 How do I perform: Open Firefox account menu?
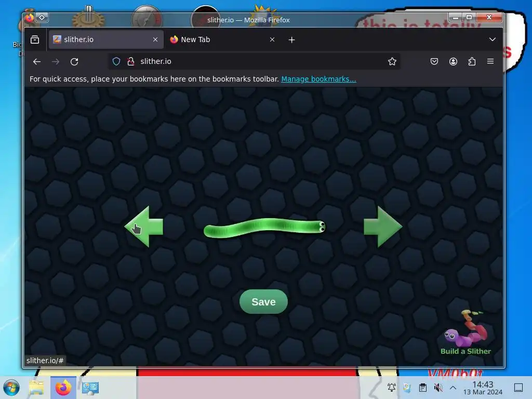453,61
